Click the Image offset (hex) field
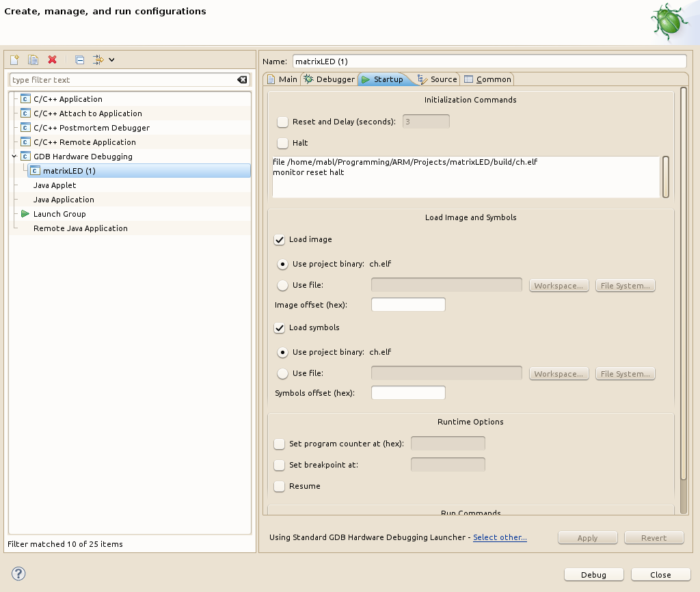This screenshot has width=700, height=592. [x=408, y=304]
